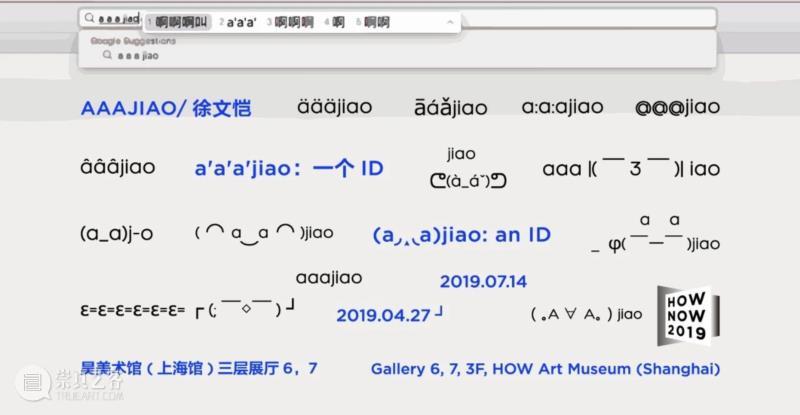This screenshot has height=415, width=800.
Task: Click the blue text a'a'a'jiao: 一个 ID
Action: point(289,168)
